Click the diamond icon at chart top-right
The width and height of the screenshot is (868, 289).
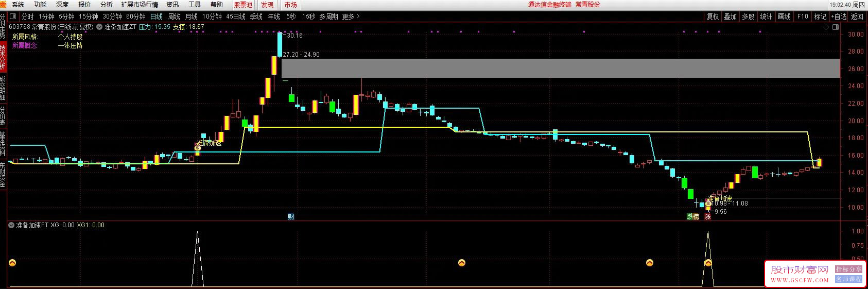[826, 27]
